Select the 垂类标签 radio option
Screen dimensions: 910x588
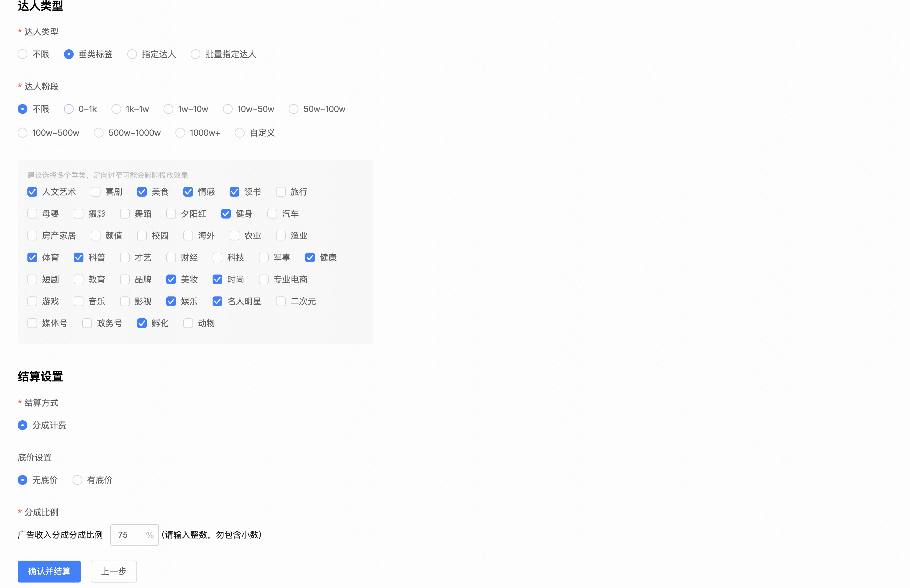(69, 54)
